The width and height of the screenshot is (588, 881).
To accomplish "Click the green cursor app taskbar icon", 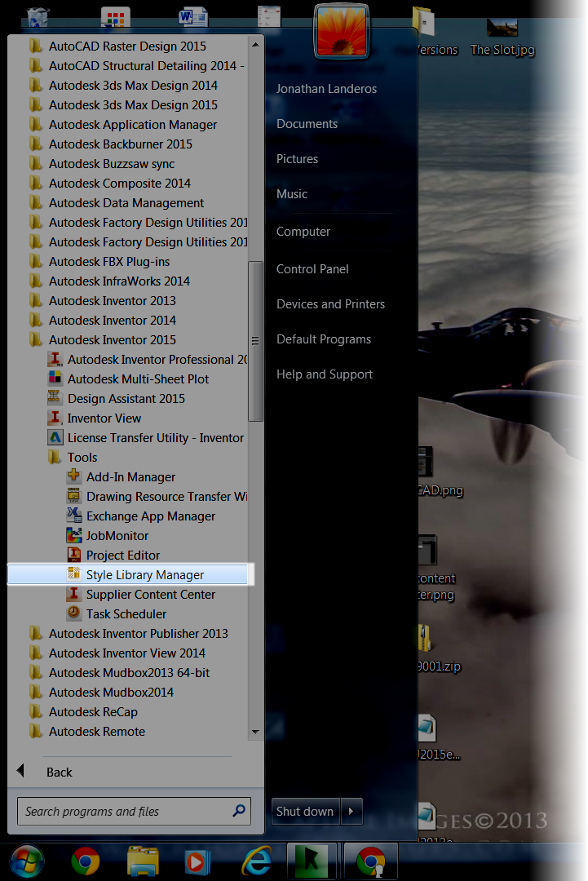I will [312, 861].
